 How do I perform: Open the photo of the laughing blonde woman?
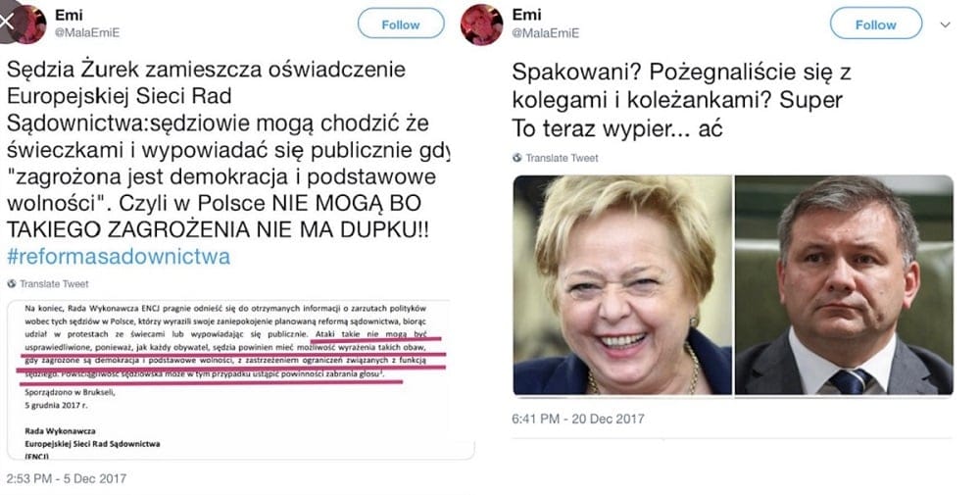pyautogui.click(x=622, y=285)
